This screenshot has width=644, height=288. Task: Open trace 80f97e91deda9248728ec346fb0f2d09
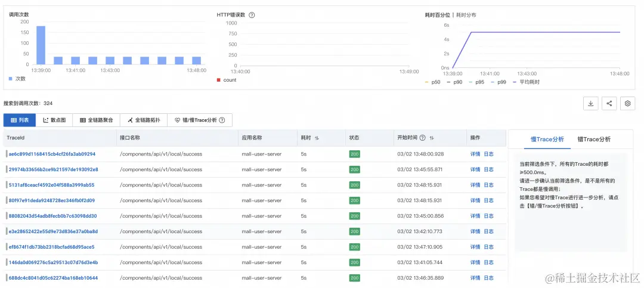[52, 200]
